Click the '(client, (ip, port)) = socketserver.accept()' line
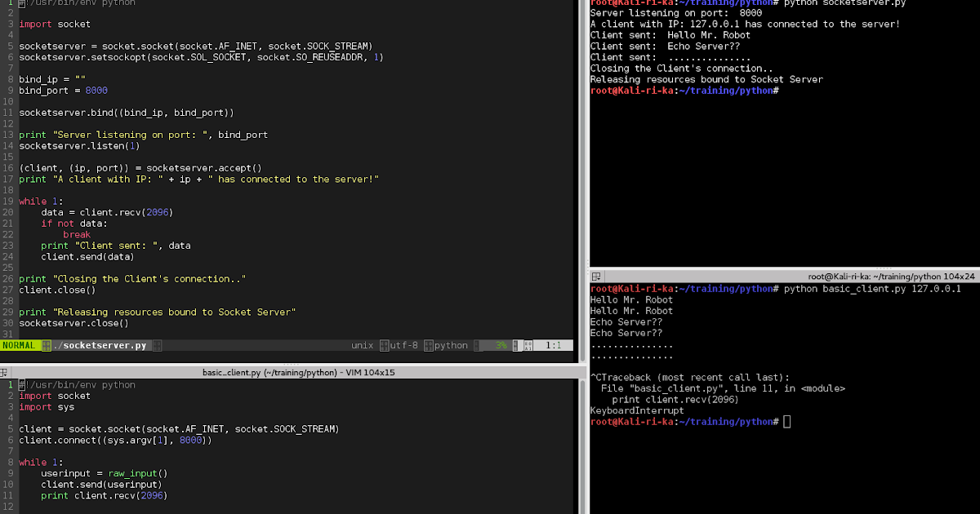Viewport: 980px width, 514px height. click(140, 168)
